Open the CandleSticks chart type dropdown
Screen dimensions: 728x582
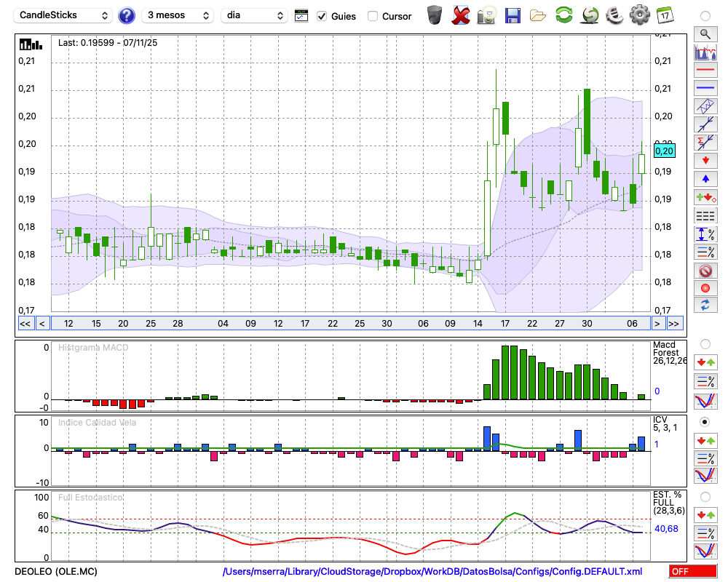[64, 15]
